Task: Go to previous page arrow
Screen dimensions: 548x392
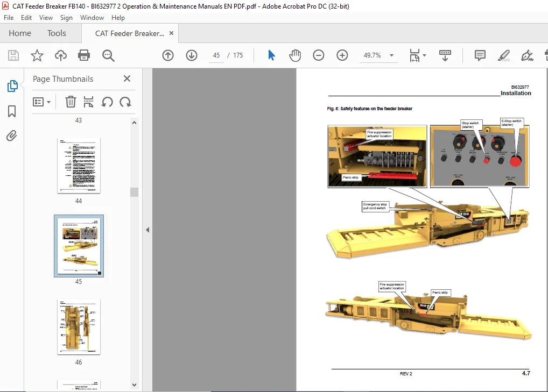Action: (x=168, y=55)
